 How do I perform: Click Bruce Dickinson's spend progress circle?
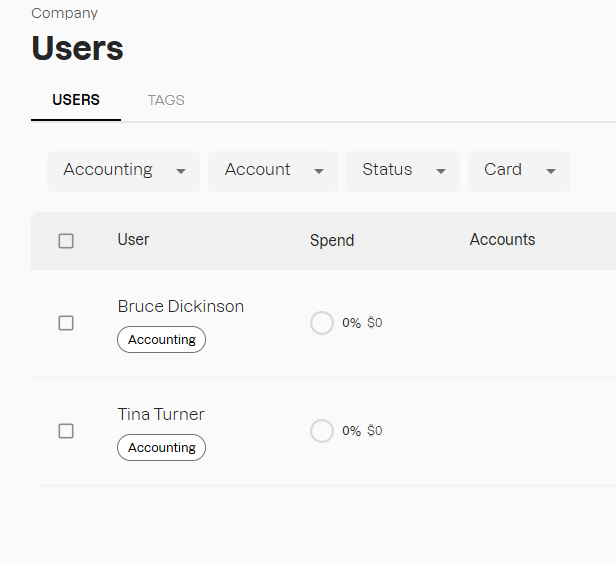coord(322,323)
